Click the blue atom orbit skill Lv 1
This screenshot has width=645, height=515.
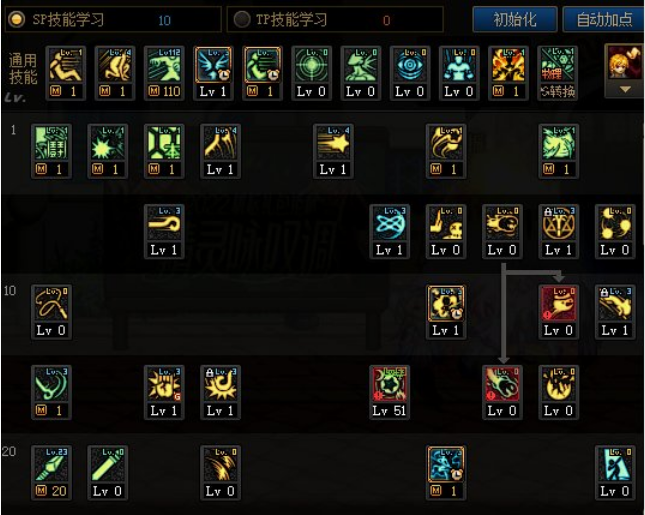click(389, 232)
